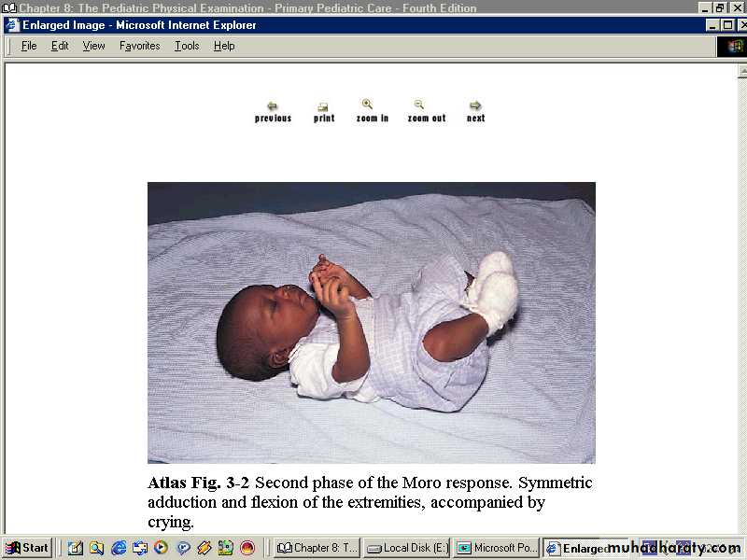
Task: Open the Edit menu
Action: (60, 46)
